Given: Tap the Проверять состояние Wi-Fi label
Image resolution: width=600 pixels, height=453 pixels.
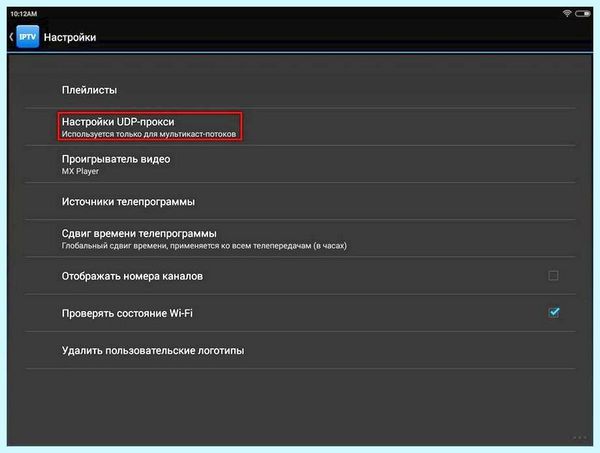Looking at the screenshot, I should 127,313.
